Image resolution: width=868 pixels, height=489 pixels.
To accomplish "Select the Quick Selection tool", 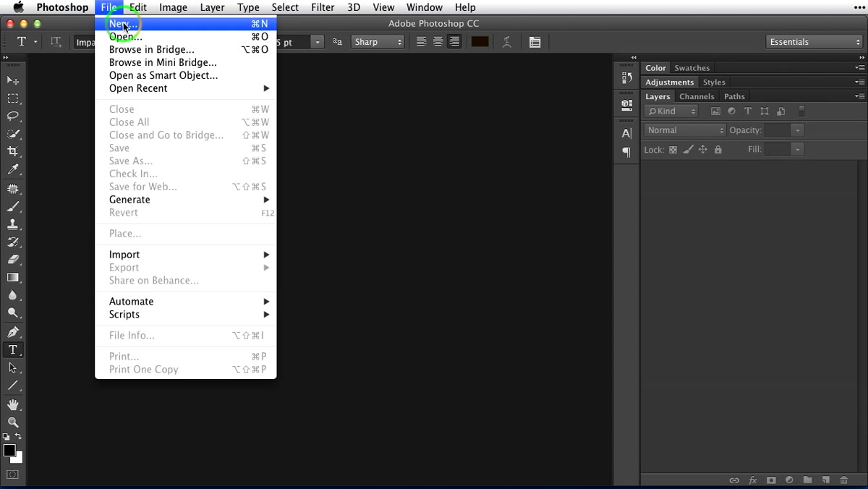I will [x=13, y=134].
